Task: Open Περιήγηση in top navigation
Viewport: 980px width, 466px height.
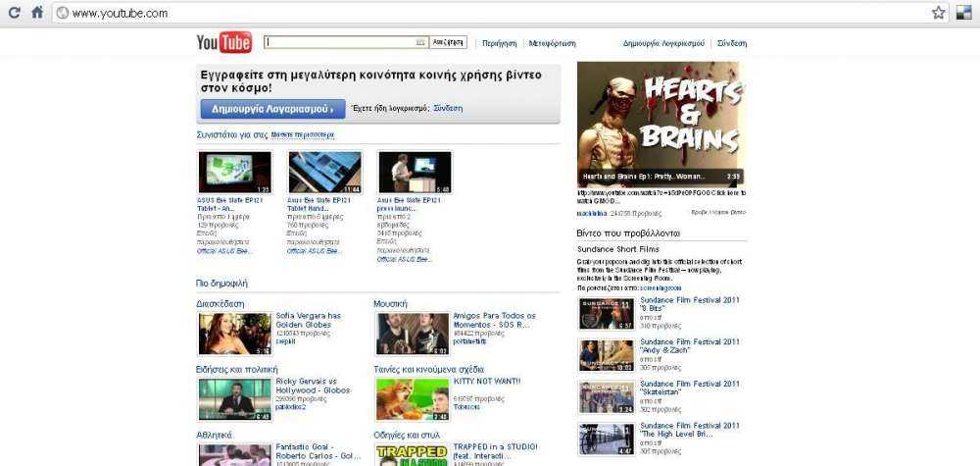Action: (500, 44)
